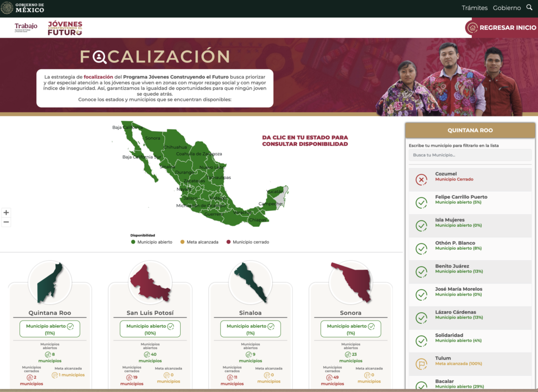The height and width of the screenshot is (392, 538).
Task: Click the Quintana Roo state shape icon
Action: (x=50, y=282)
